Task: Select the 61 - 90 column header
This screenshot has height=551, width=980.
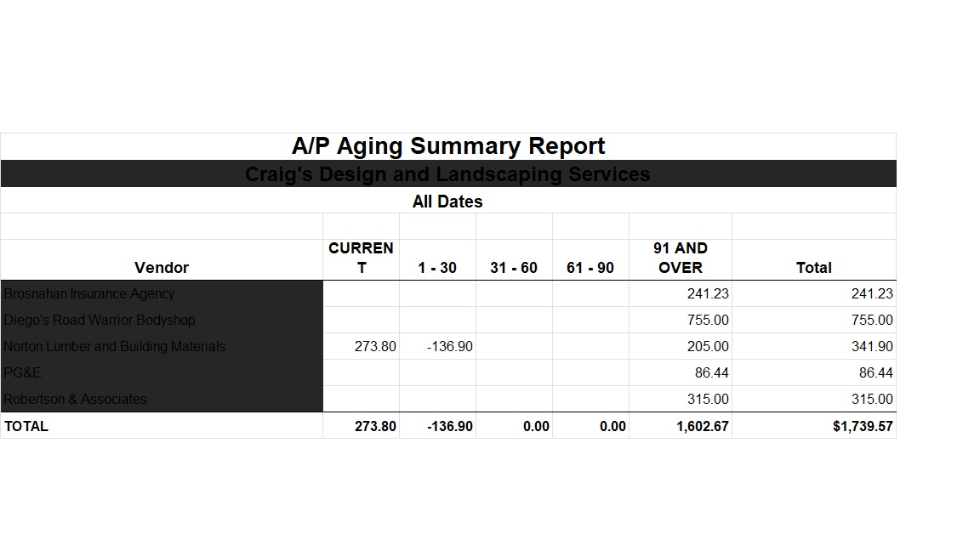Action: coord(590,267)
